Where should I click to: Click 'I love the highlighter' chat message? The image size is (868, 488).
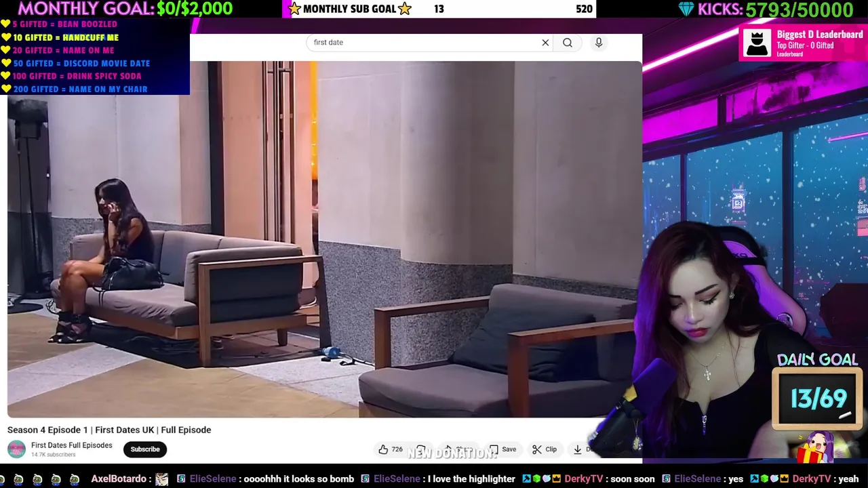pos(470,479)
